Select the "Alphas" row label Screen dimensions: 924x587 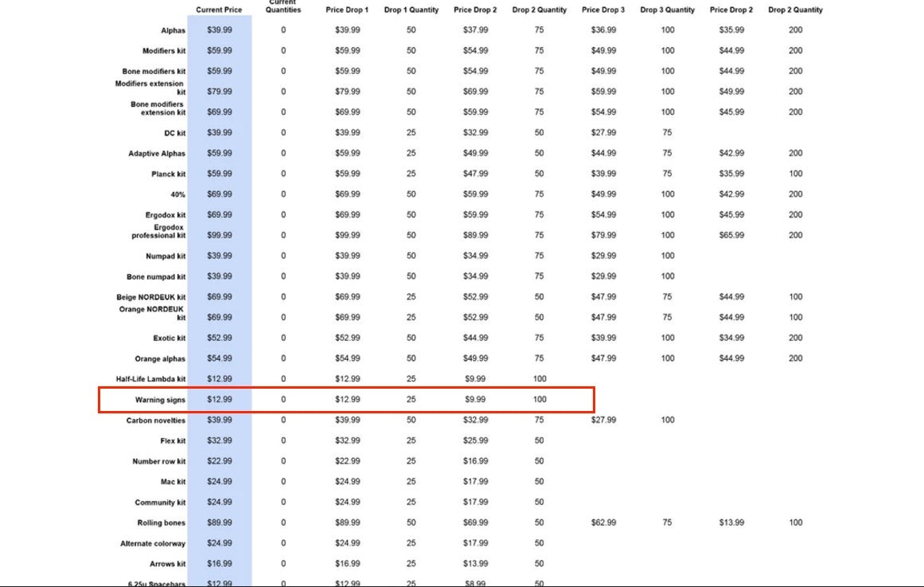coord(173,30)
